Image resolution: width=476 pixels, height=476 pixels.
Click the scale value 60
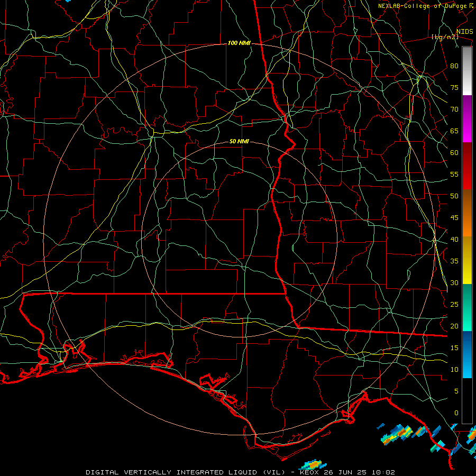tap(454, 153)
